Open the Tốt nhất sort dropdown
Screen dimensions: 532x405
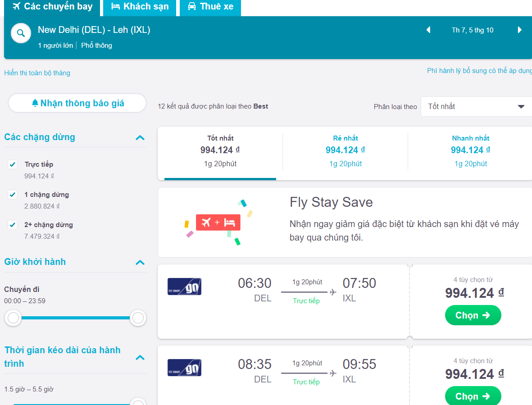(476, 106)
